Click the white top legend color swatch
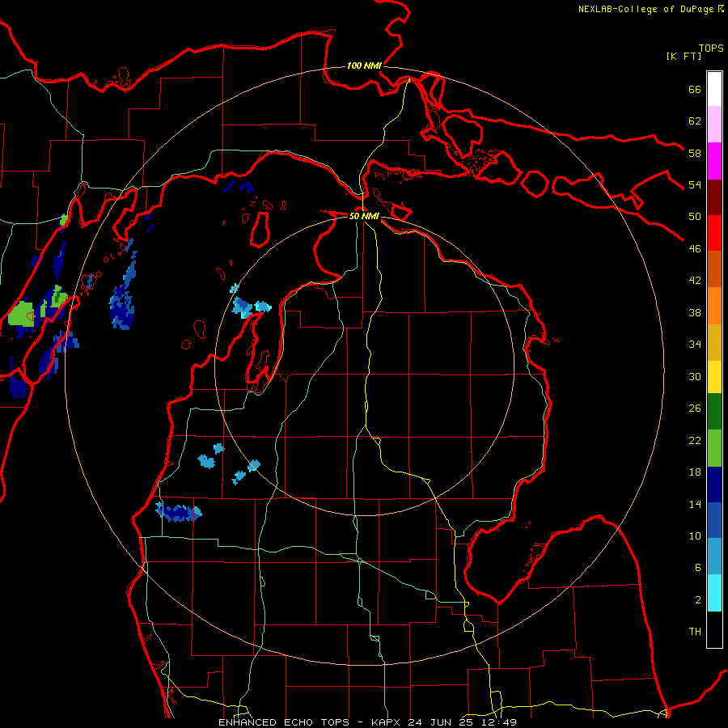Image resolution: width=728 pixels, height=728 pixels. click(714, 89)
